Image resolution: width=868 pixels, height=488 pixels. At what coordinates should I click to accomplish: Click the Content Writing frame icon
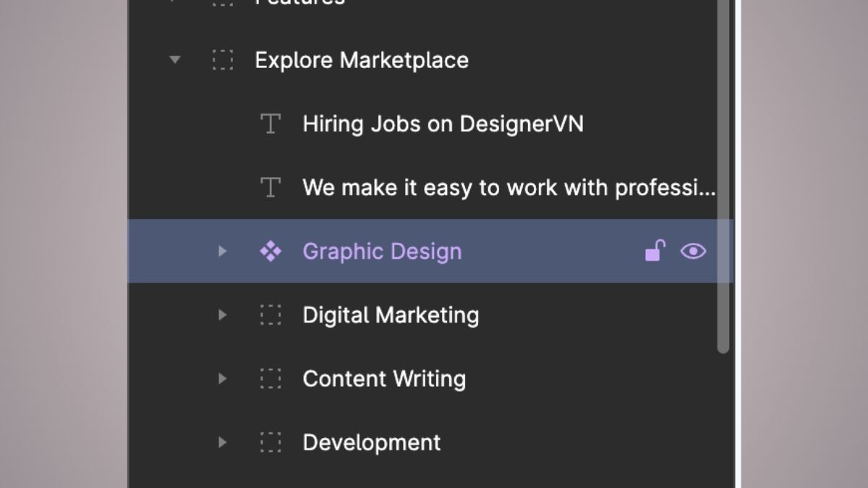tap(270, 379)
